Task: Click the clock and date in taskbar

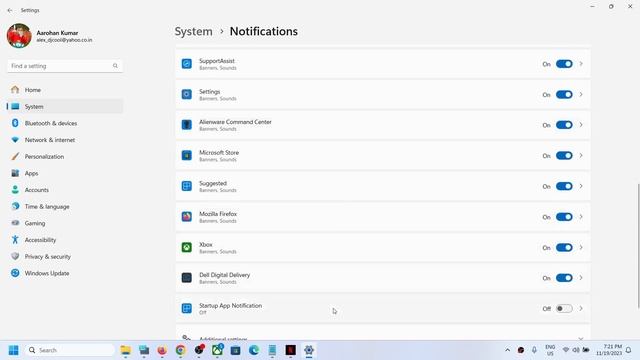Action: click(609, 350)
